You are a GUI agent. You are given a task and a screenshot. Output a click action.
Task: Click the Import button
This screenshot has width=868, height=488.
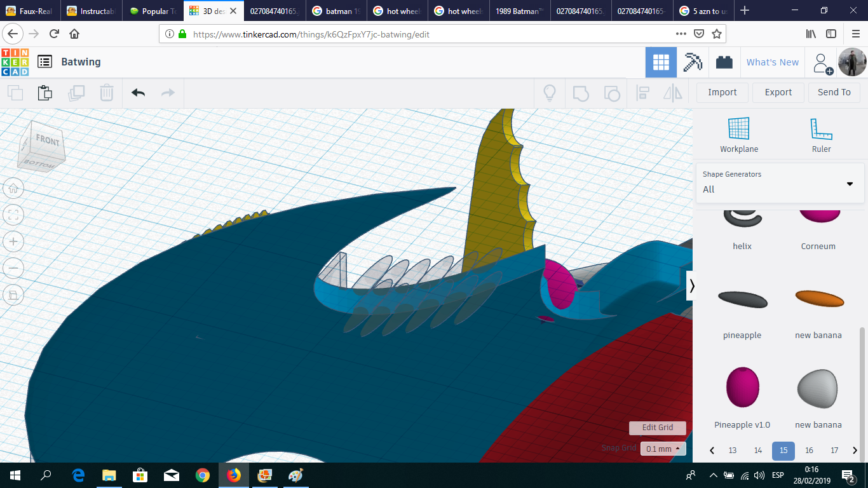click(722, 92)
